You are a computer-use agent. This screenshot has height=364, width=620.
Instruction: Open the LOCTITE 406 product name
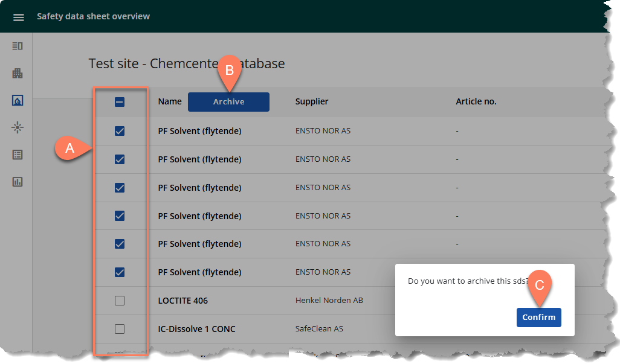pyautogui.click(x=182, y=301)
